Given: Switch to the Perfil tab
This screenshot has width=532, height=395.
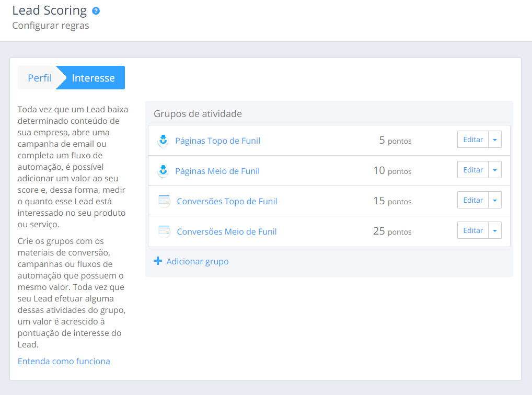Looking at the screenshot, I should tap(39, 78).
